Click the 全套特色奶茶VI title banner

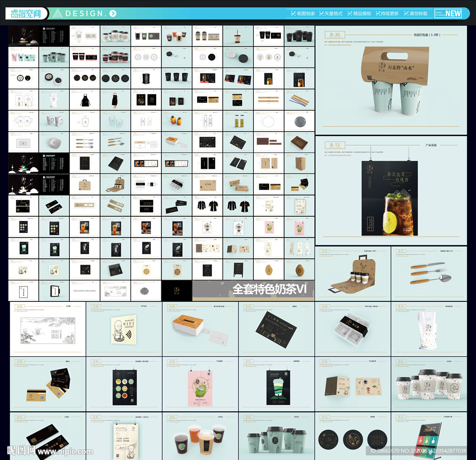[253, 290]
